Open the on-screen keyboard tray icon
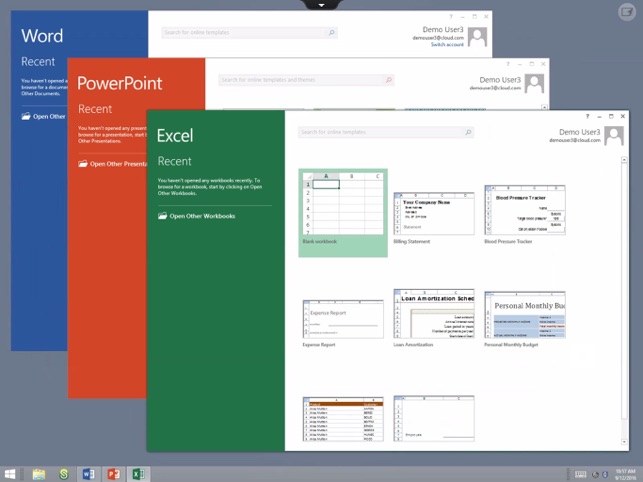Image resolution: width=643 pixels, height=482 pixels. pos(580,475)
